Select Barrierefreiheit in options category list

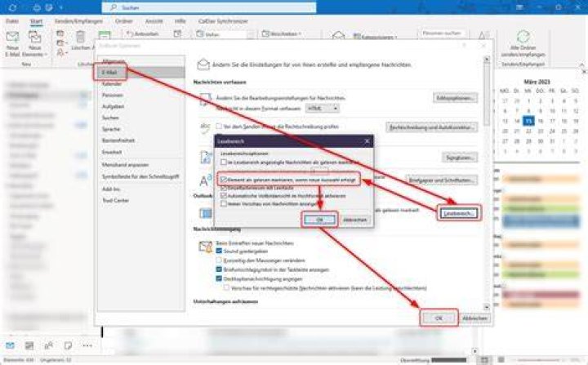(x=140, y=140)
